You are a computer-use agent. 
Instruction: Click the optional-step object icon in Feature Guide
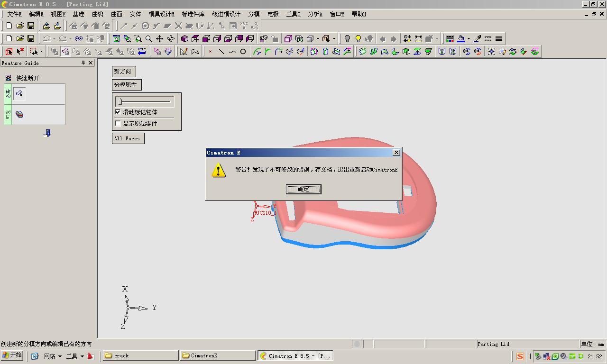click(x=19, y=114)
